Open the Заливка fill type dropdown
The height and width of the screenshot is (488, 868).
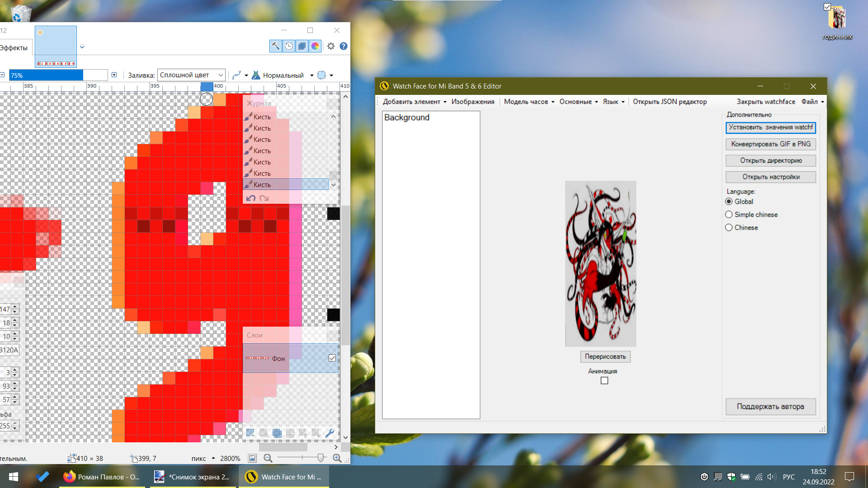pyautogui.click(x=191, y=75)
